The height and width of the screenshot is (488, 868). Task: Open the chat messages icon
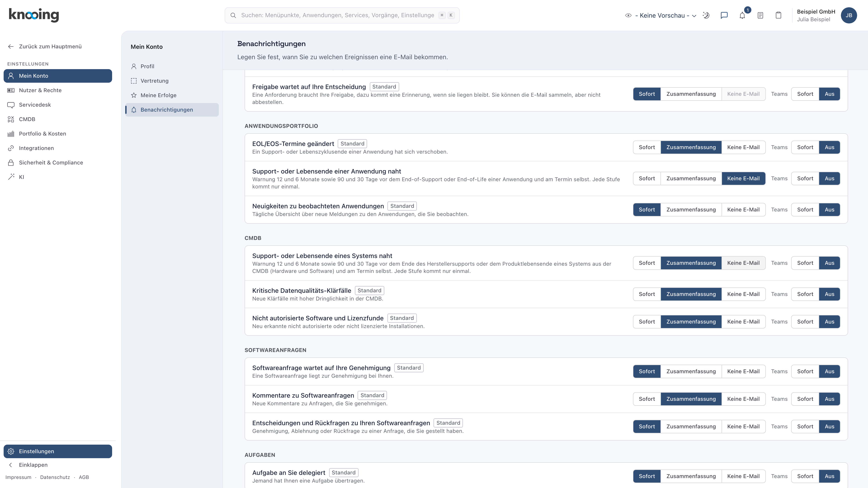tap(724, 16)
